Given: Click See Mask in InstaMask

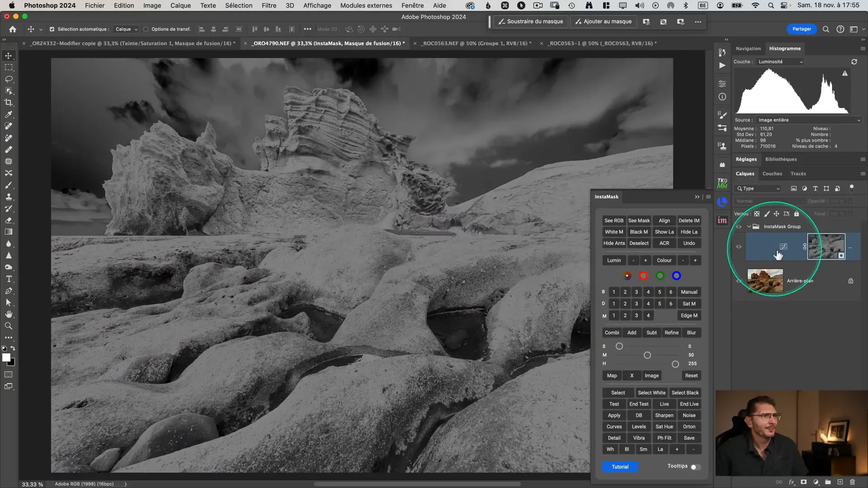Looking at the screenshot, I should pyautogui.click(x=639, y=221).
